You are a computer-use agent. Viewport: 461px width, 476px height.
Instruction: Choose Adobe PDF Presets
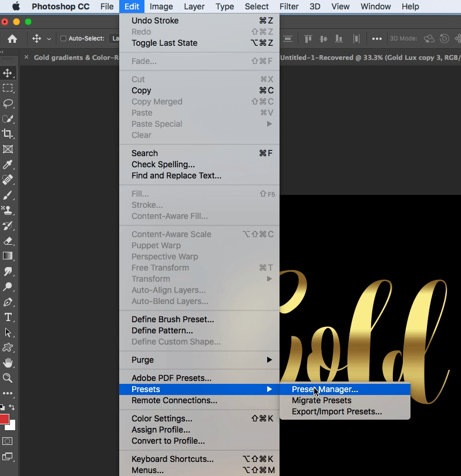tap(199, 378)
